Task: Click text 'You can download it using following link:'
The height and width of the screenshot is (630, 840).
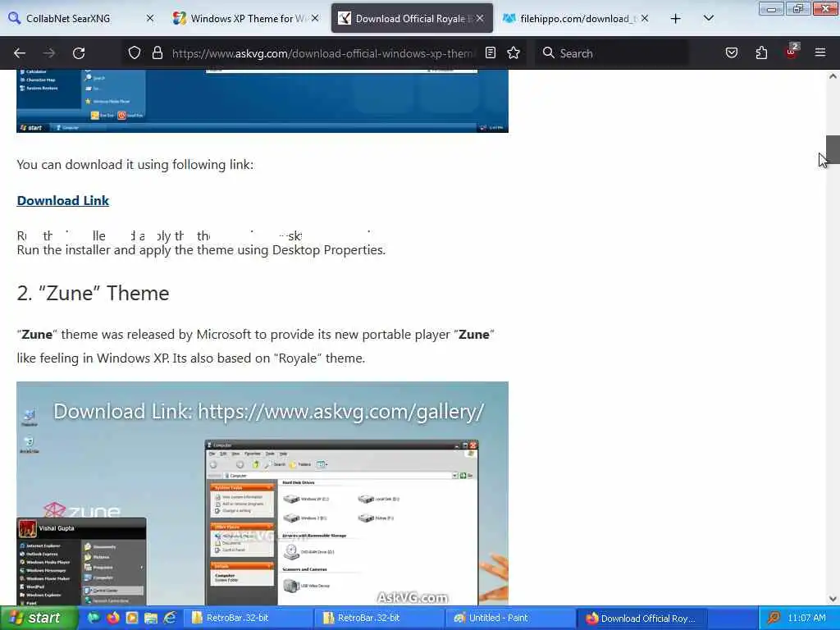Action: tap(135, 164)
